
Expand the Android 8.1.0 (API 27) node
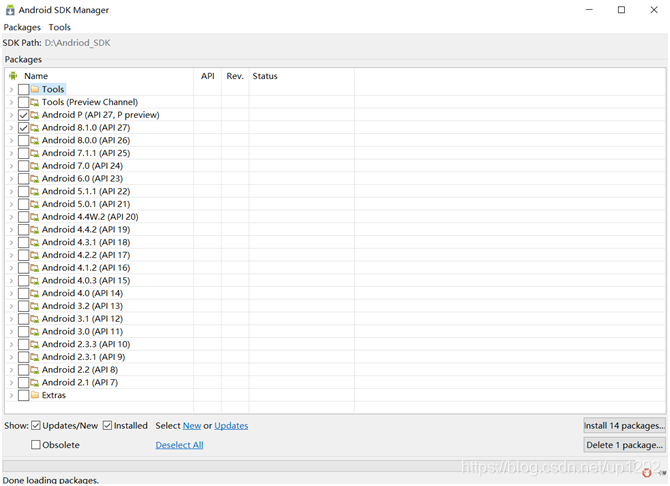11,128
